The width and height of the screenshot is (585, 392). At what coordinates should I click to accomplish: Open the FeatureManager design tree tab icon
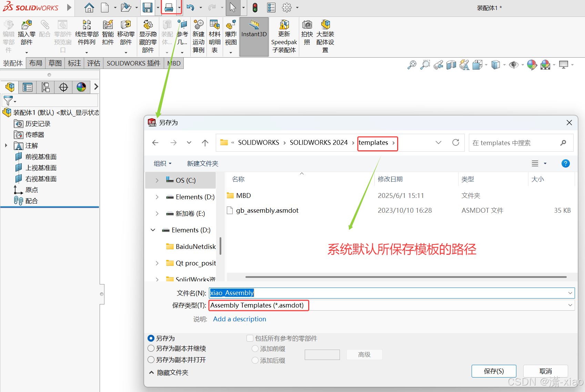pyautogui.click(x=10, y=87)
